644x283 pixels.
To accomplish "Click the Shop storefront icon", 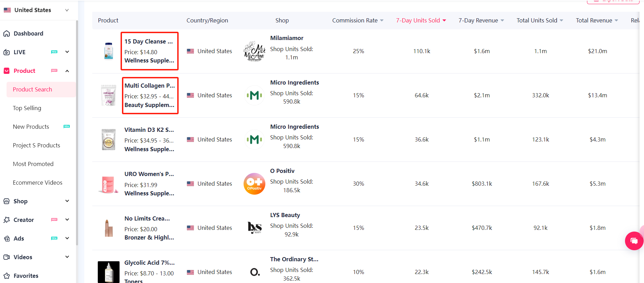I will click(x=7, y=201).
